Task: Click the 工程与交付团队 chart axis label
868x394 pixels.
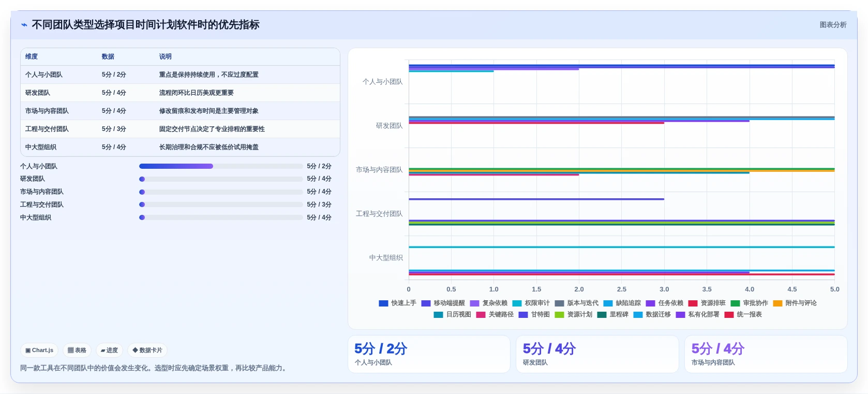Action: pos(379,214)
